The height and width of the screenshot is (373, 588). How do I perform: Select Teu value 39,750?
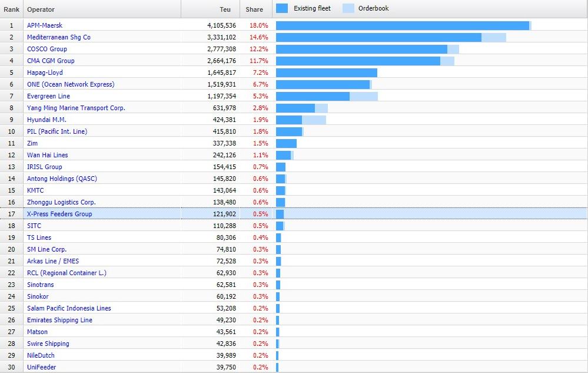226,367
